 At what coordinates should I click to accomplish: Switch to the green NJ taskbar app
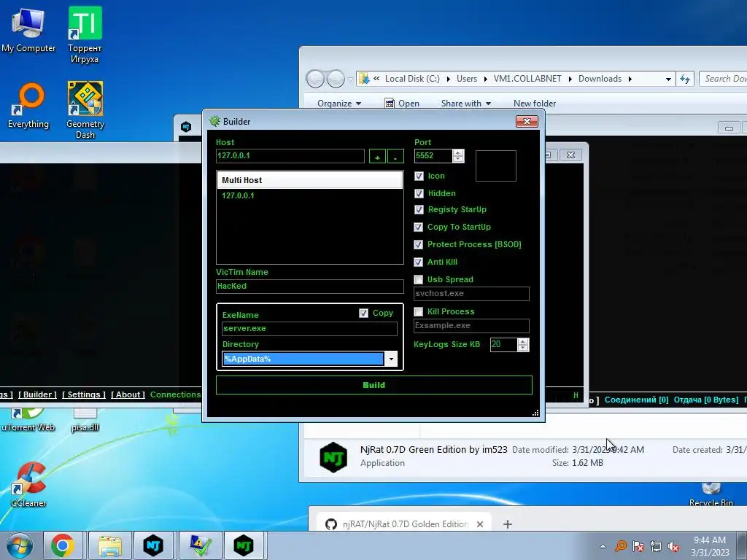click(244, 545)
